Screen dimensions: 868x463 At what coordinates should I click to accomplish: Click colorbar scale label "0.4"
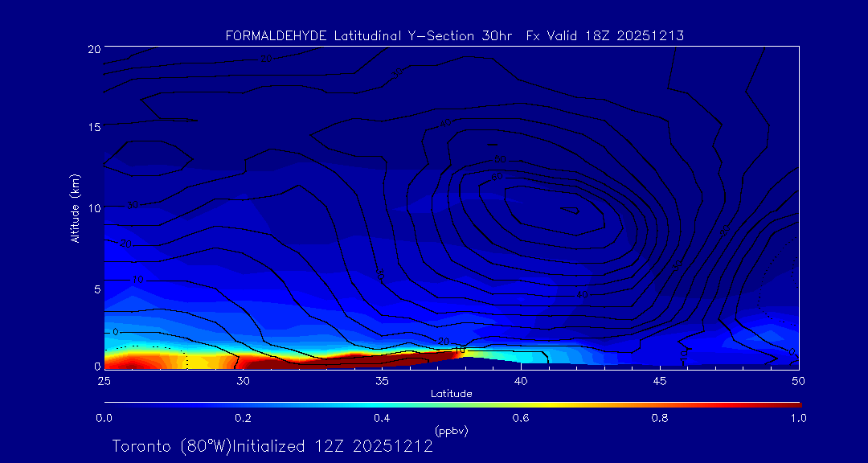click(x=382, y=418)
